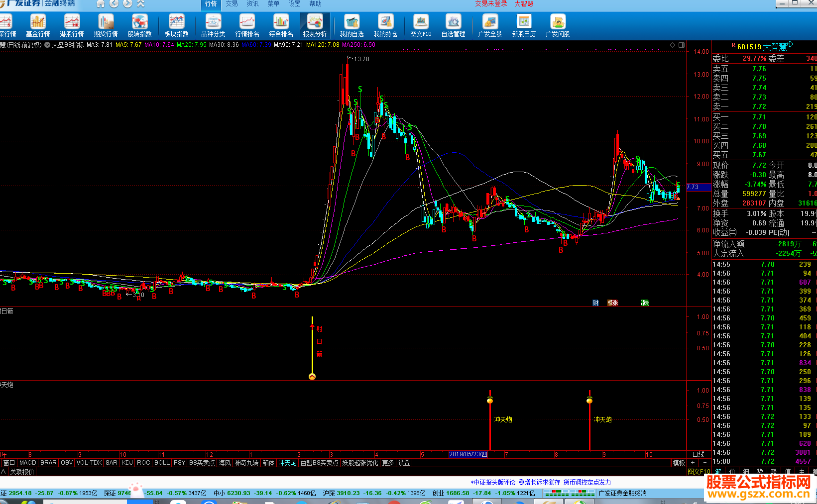Click 模板 template button
Screen dimensions: 817x504
tap(679, 463)
